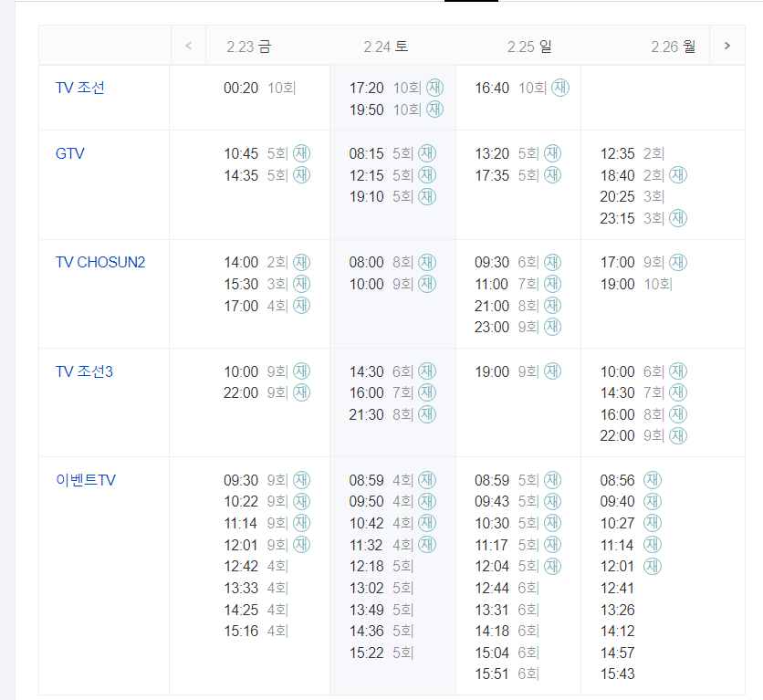The height and width of the screenshot is (700, 763).
Task: Click the rerun badge beside GTV 14:35
Action: [x=301, y=174]
